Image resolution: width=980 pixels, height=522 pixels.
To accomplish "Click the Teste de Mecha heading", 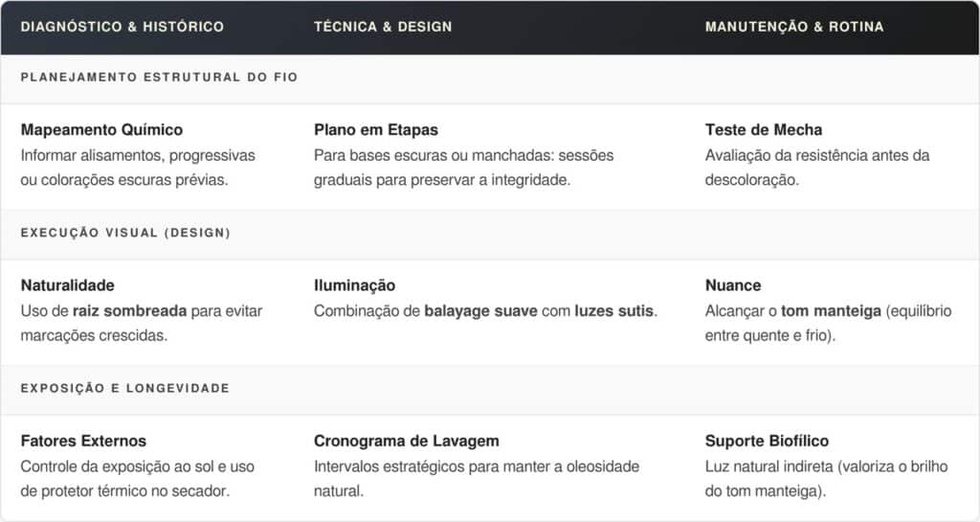I will (x=764, y=129).
